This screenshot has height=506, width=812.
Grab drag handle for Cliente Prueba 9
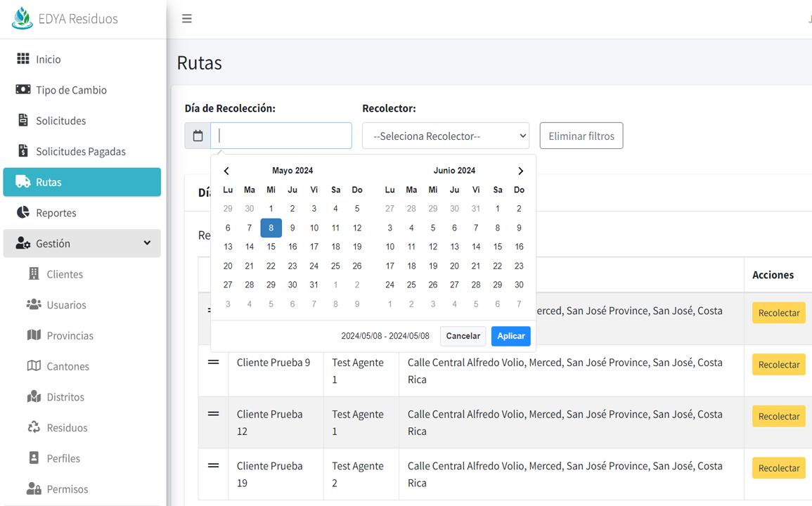click(x=213, y=363)
